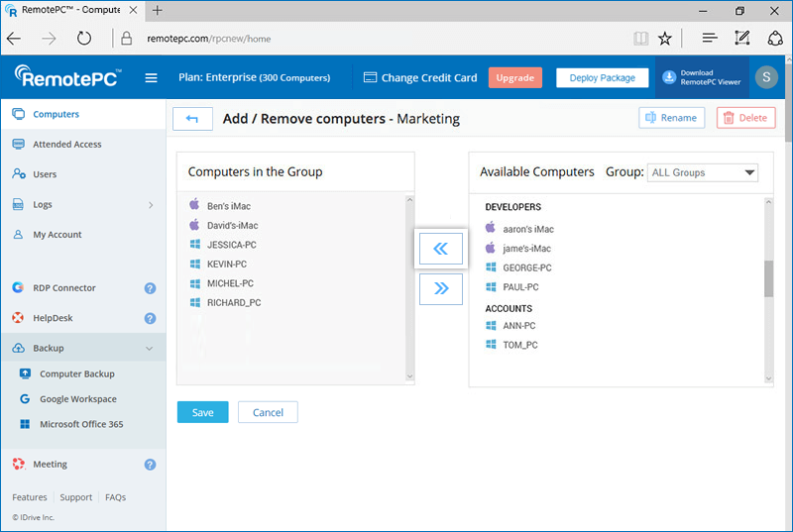The height and width of the screenshot is (532, 793).
Task: Select JESSICA-PC in the group list
Action: pos(231,245)
